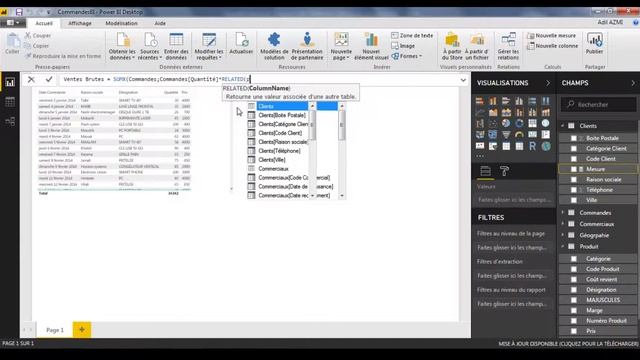
Task: Toggle the Boîte Postale field checkbox
Action: click(x=573, y=138)
